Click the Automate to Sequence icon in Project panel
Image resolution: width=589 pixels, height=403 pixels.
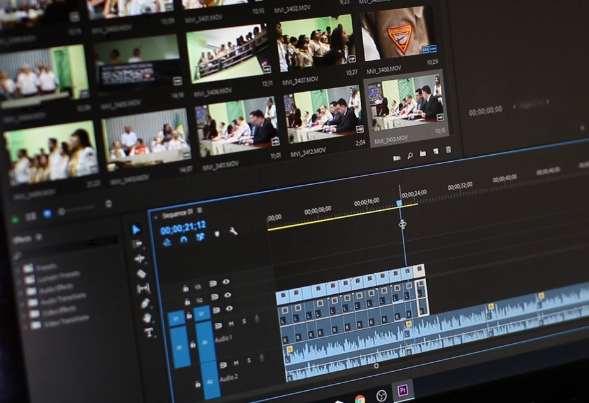(397, 158)
